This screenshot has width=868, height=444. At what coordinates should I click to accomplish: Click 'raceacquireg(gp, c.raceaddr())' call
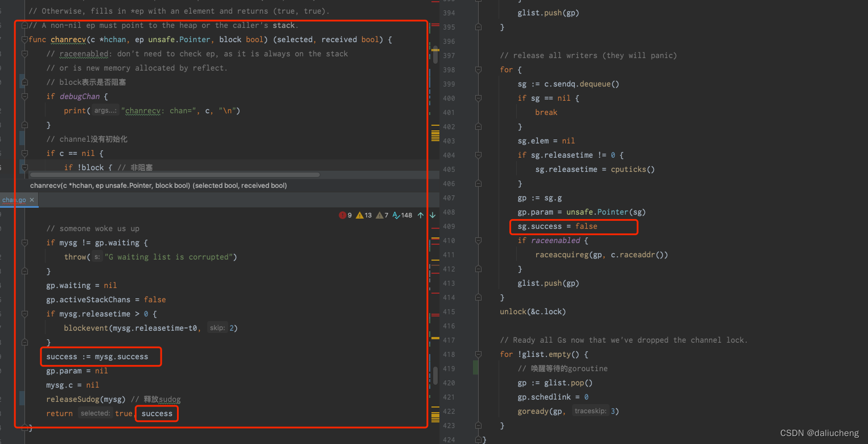tap(602, 254)
